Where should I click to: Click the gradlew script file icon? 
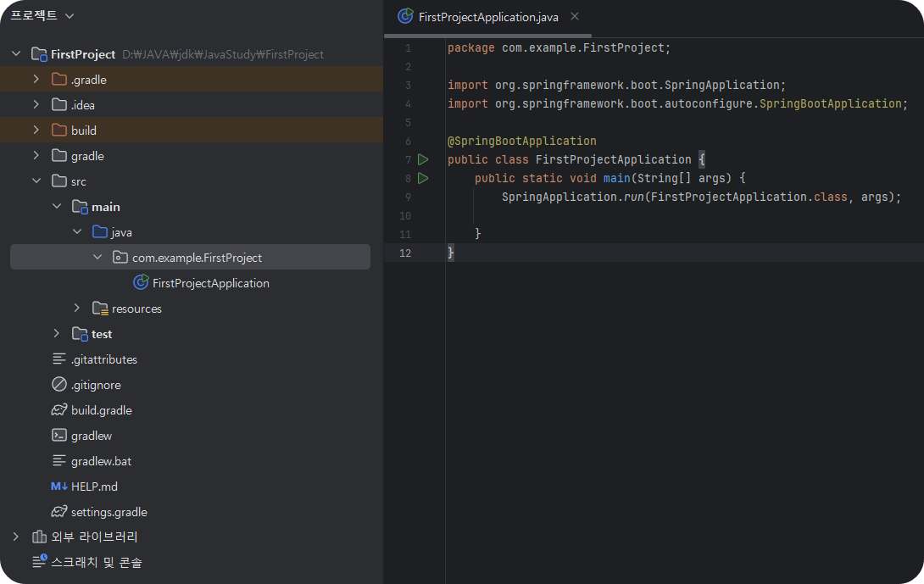click(x=59, y=435)
